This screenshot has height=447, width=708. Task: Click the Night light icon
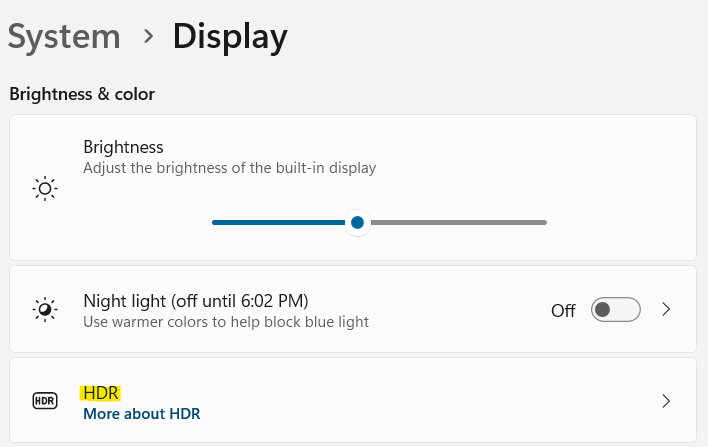click(x=44, y=310)
